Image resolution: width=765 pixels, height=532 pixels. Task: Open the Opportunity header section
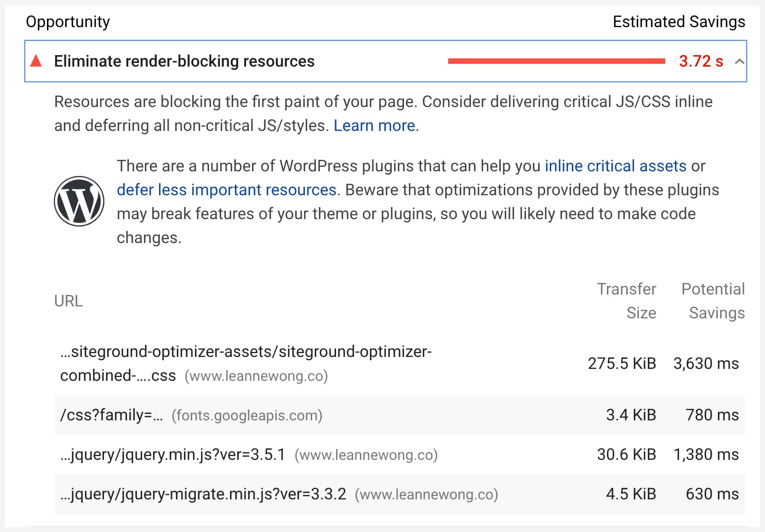pyautogui.click(x=68, y=21)
